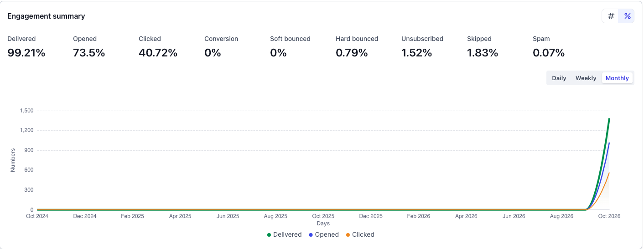Screen dimensions: 644x249
Task: Click the Jun 2025 axis label
Action: click(228, 216)
